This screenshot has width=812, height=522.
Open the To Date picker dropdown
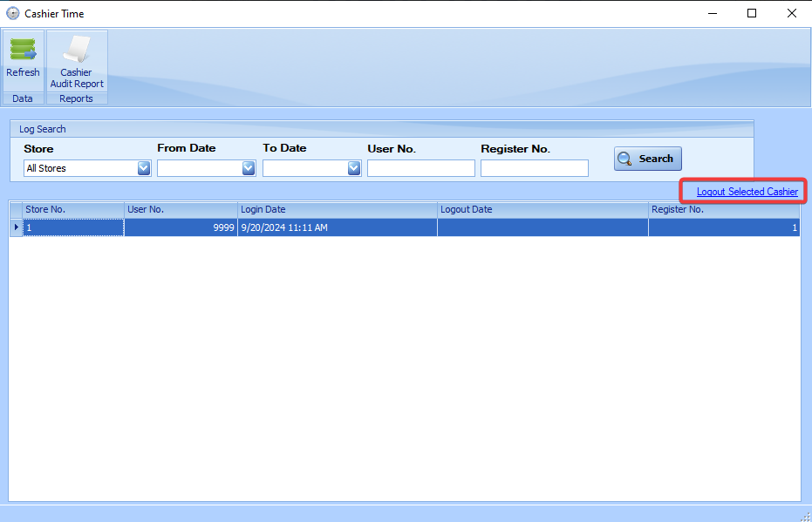(354, 168)
